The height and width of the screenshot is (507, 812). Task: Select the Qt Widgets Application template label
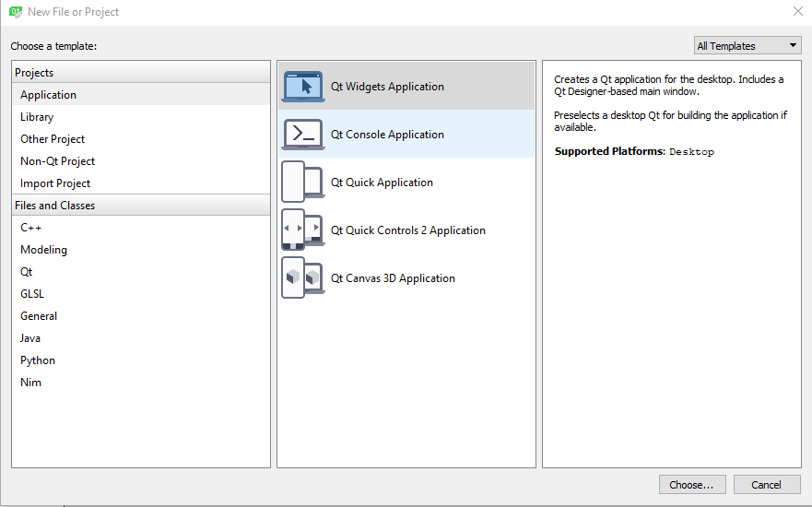[x=387, y=87]
